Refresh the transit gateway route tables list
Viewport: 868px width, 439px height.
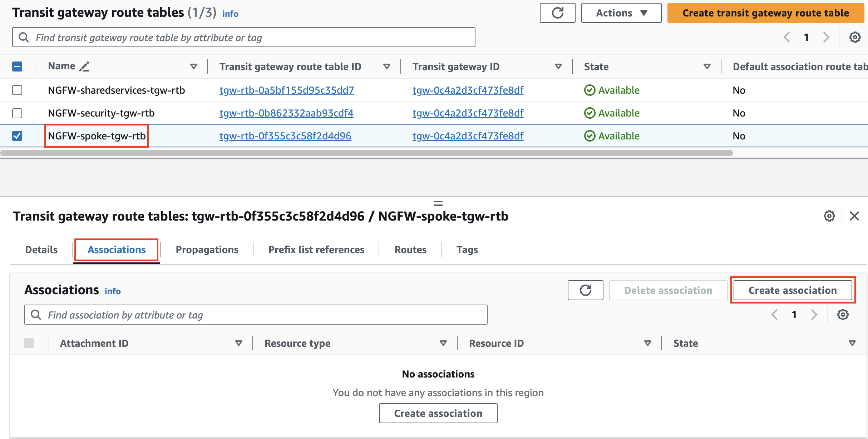pos(557,13)
